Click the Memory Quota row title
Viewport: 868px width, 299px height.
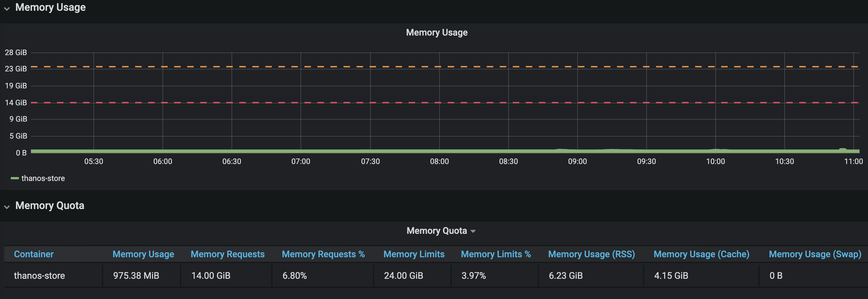pos(49,205)
